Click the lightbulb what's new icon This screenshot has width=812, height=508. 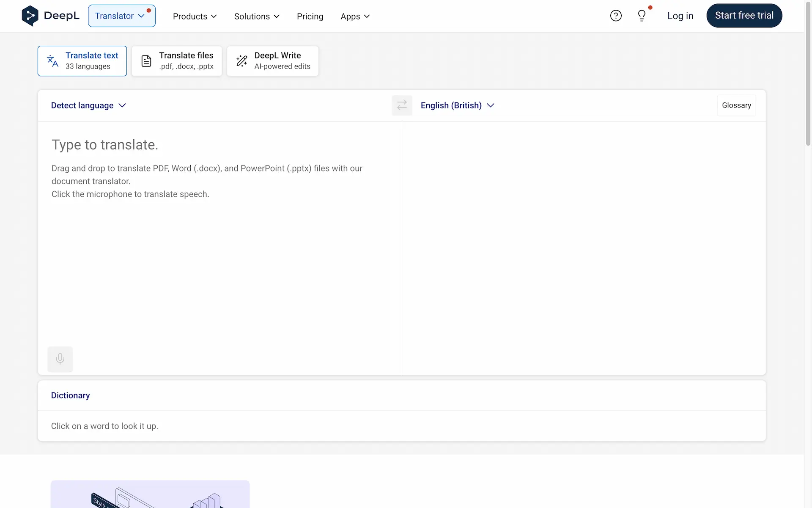coord(641,15)
